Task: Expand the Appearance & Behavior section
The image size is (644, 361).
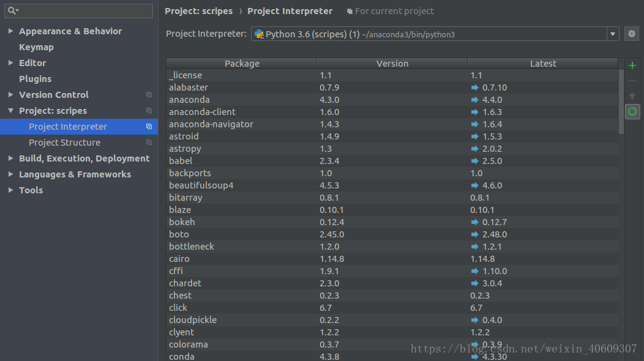Action: 10,31
